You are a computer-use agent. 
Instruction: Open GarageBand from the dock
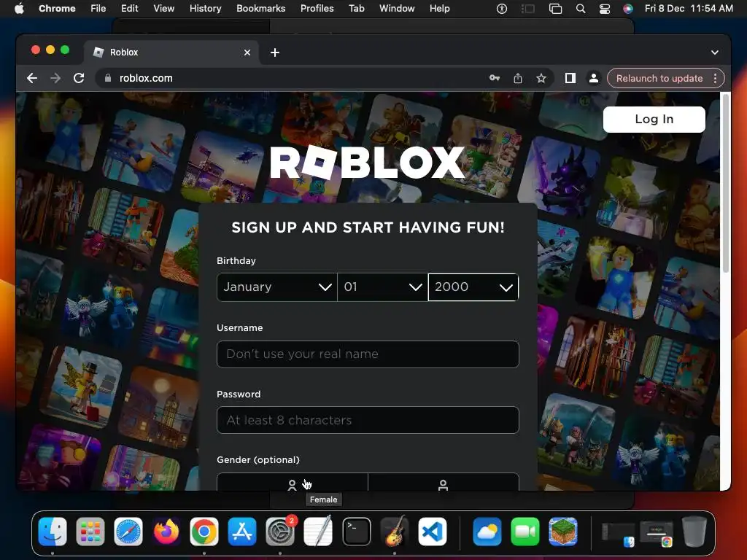pos(395,532)
